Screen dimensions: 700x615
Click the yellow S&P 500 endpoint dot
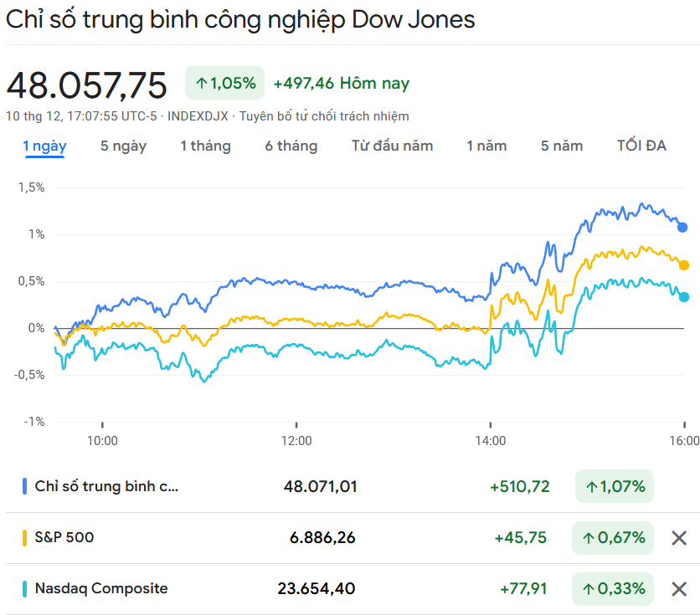pos(684,265)
